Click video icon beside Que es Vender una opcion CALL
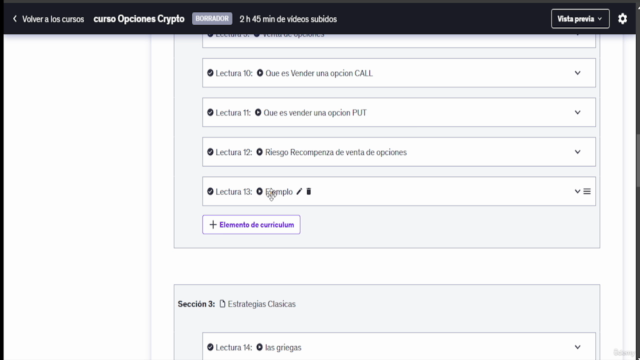 click(x=260, y=73)
